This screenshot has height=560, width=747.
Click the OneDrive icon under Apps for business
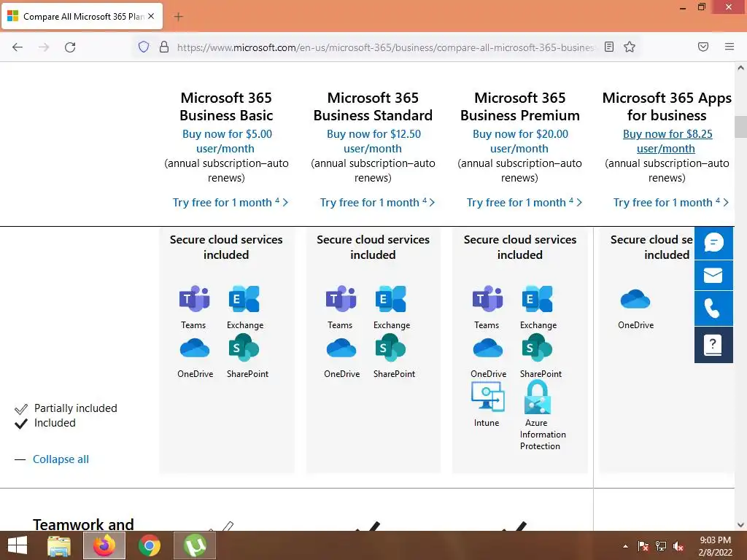point(635,299)
